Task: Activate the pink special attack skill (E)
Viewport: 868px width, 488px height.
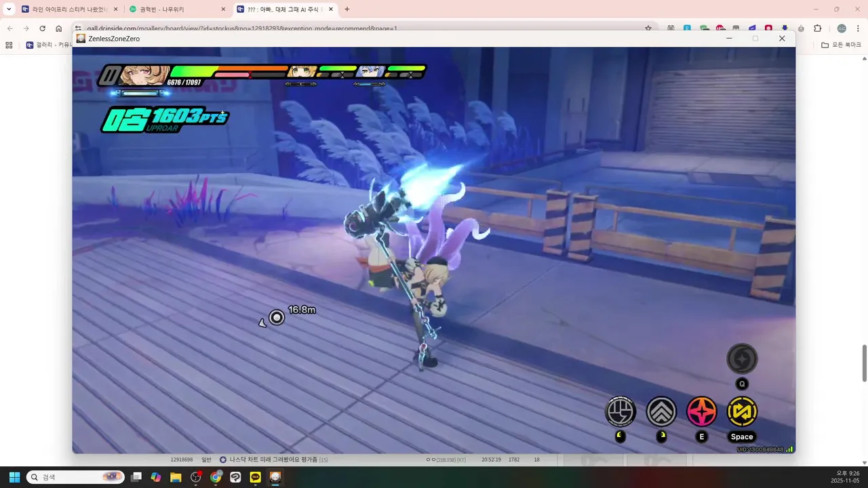Action: tap(702, 411)
